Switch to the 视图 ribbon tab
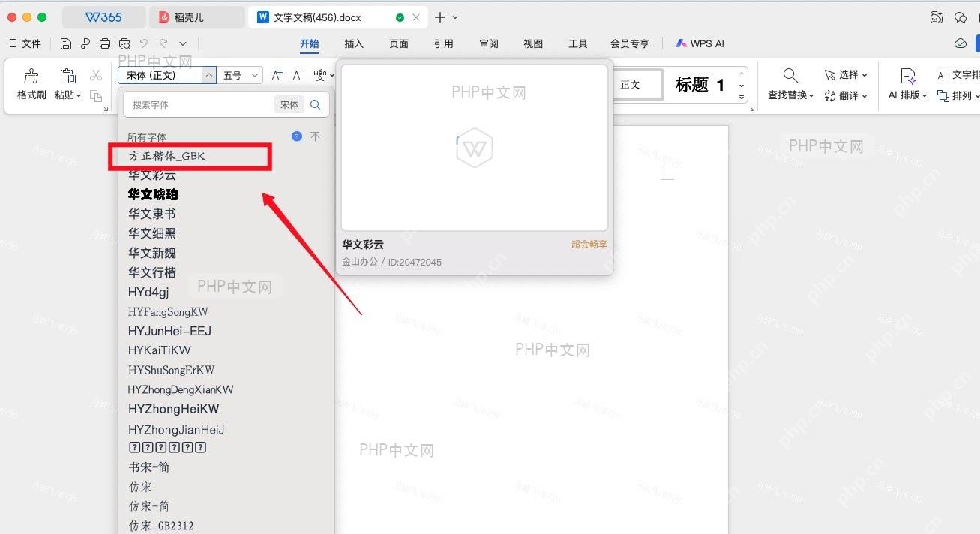 533,43
